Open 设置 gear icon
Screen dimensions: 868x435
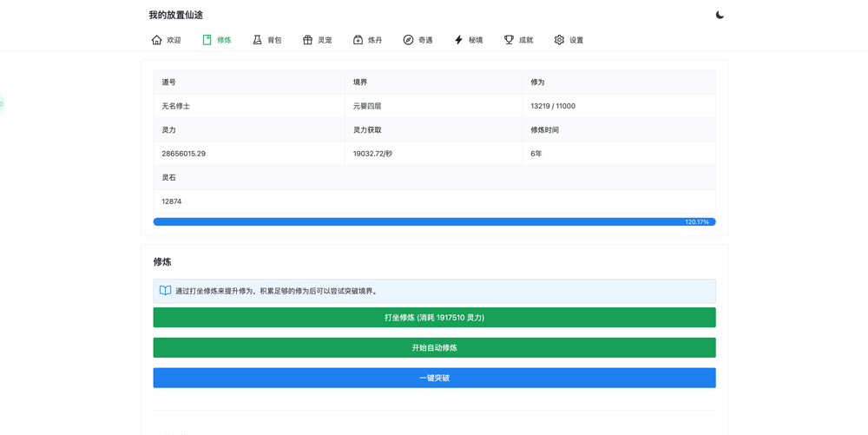559,40
